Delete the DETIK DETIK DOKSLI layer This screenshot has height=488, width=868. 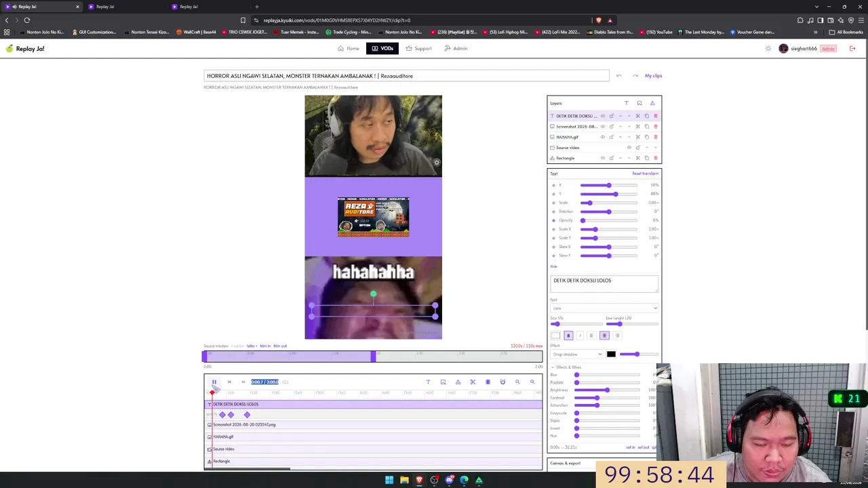pos(655,116)
